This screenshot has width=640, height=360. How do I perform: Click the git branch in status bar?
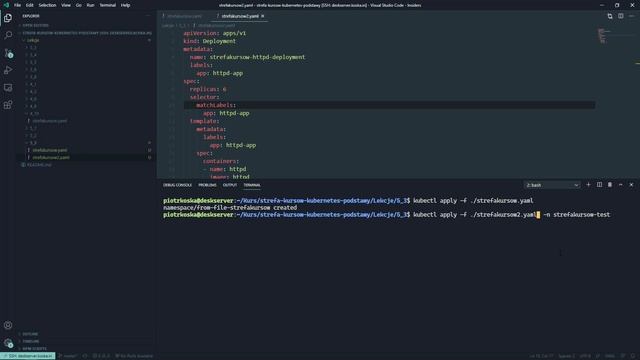click(67, 356)
